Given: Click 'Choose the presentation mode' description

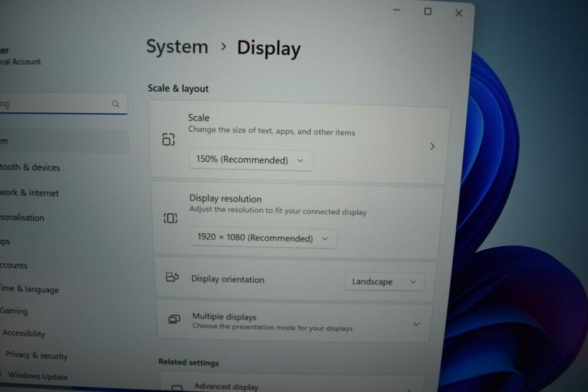Looking at the screenshot, I should tap(273, 327).
